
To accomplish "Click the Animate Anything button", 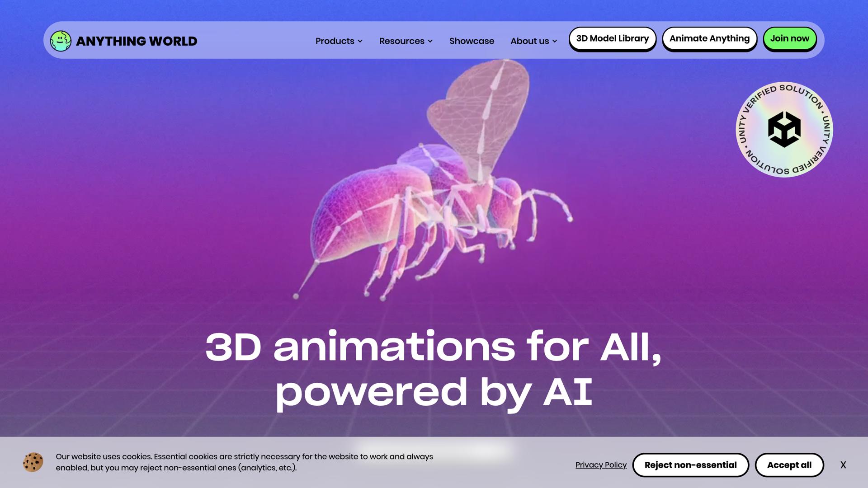I will (x=709, y=39).
